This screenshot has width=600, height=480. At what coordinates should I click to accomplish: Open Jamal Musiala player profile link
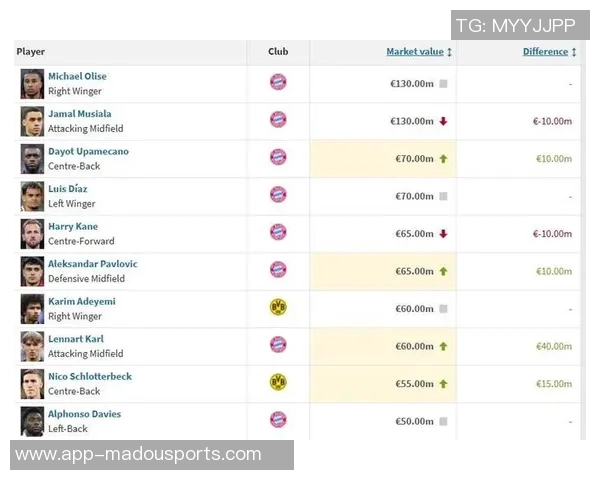click(x=79, y=114)
